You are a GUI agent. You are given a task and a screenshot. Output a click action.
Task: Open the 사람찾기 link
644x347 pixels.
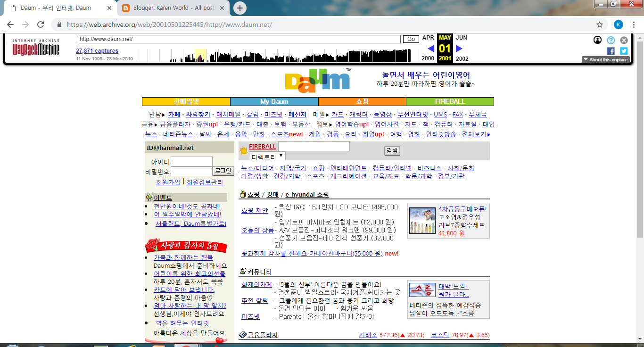(198, 114)
